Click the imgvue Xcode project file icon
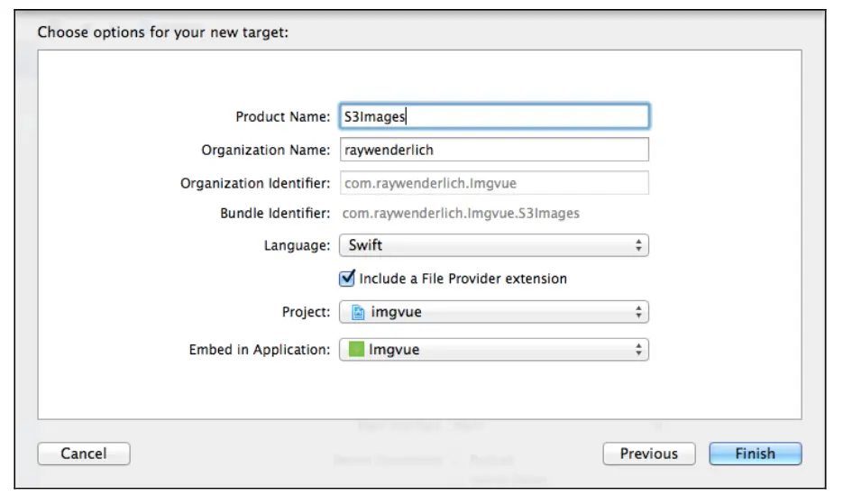 [x=358, y=312]
